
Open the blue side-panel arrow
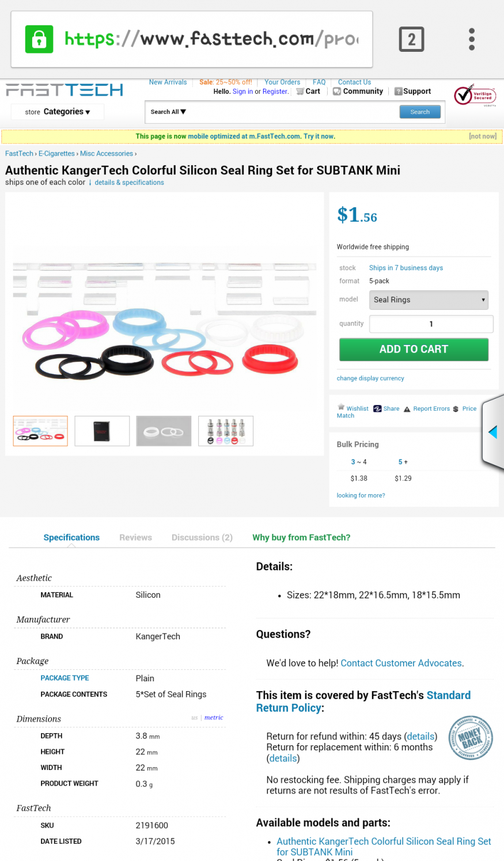(x=492, y=432)
